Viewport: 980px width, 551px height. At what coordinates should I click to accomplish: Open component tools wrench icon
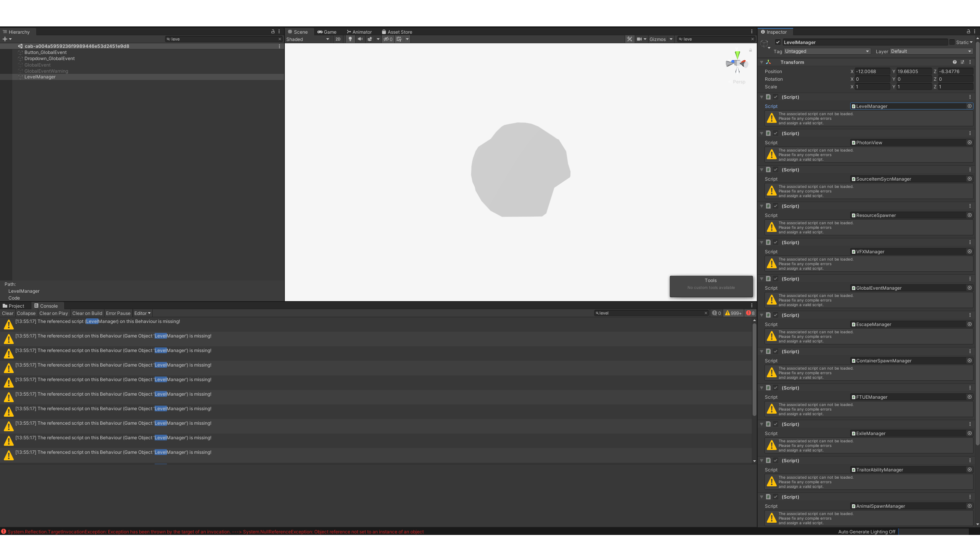[x=629, y=39]
